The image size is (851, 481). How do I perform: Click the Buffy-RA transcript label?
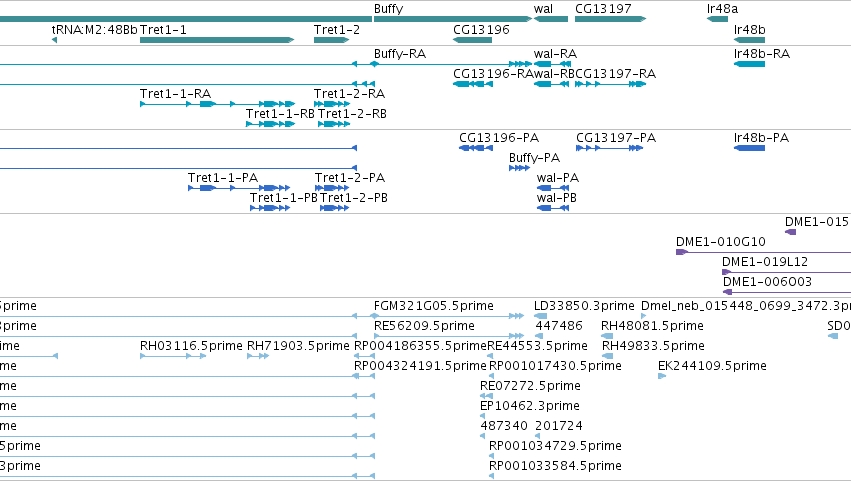tap(400, 54)
